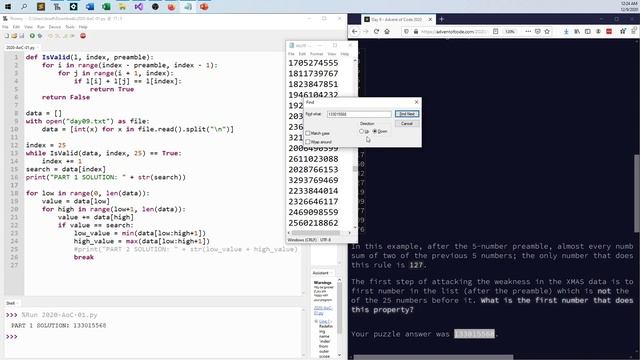Reload the Advent of Code page

376,31
